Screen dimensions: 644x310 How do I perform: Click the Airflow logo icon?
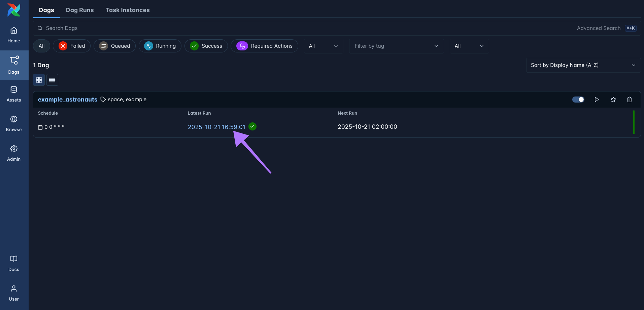[x=14, y=10]
